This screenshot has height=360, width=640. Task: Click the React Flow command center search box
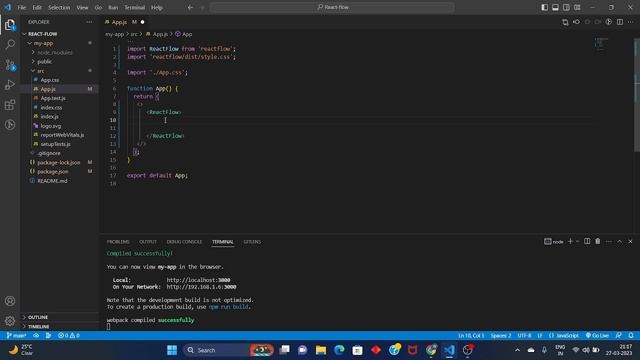pyautogui.click(x=332, y=7)
